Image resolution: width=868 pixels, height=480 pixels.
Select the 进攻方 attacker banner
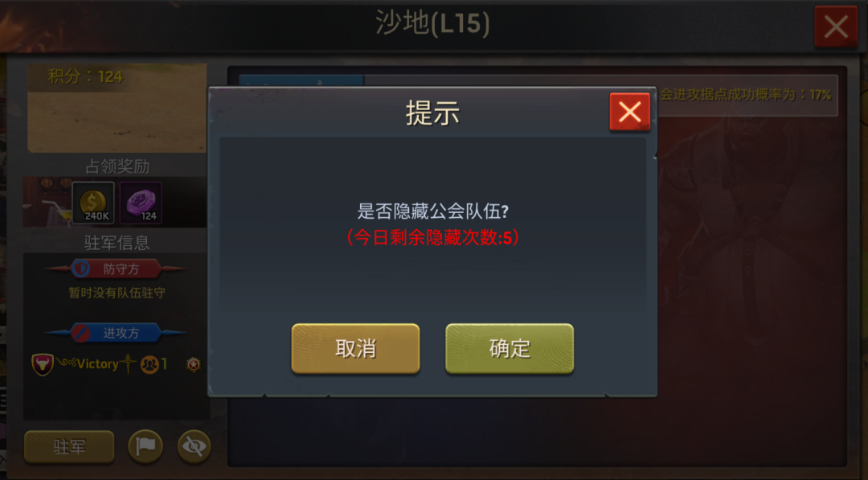click(x=117, y=333)
